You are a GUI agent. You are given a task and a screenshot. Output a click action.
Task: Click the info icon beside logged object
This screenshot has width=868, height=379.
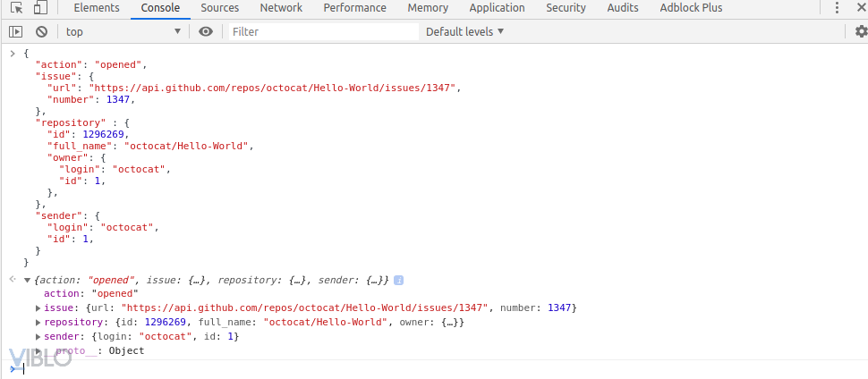(x=398, y=280)
